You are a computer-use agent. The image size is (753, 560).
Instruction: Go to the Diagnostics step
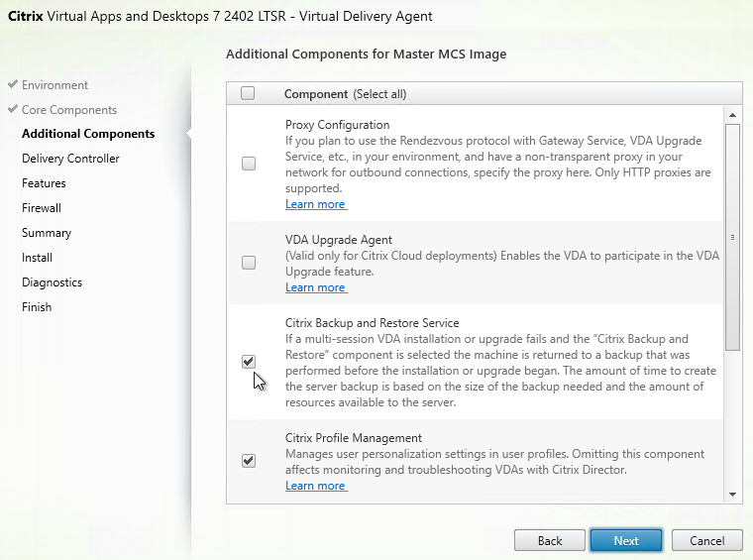point(52,282)
